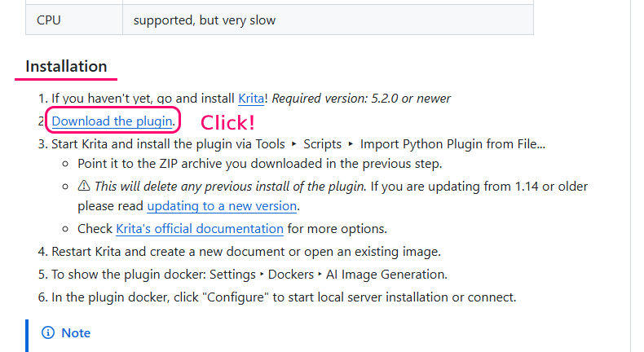The width and height of the screenshot is (644, 352).
Task: Open the Krita link in step one
Action: pyautogui.click(x=251, y=99)
